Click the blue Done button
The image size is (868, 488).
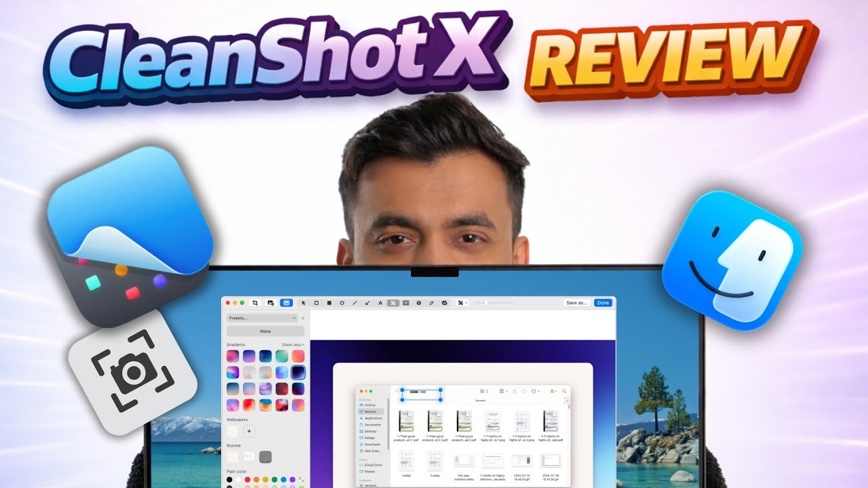(603, 302)
